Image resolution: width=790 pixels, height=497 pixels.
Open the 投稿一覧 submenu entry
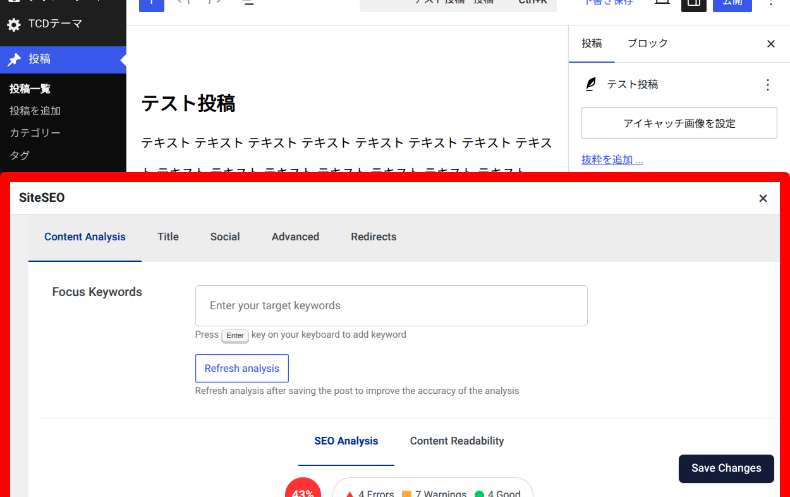point(30,89)
